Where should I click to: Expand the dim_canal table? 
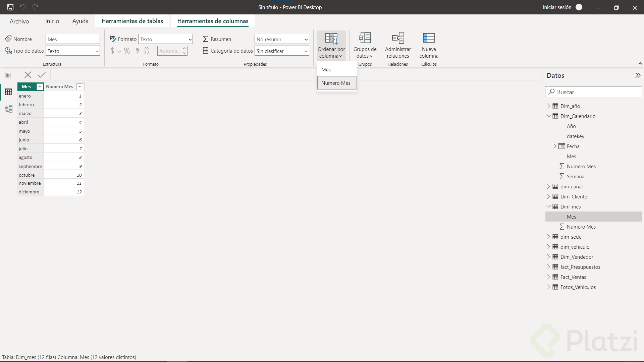tap(549, 186)
